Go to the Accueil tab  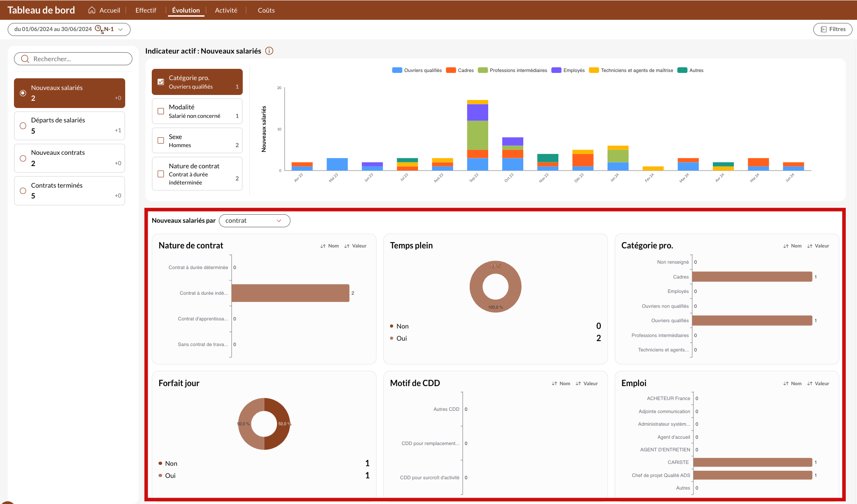pos(104,10)
